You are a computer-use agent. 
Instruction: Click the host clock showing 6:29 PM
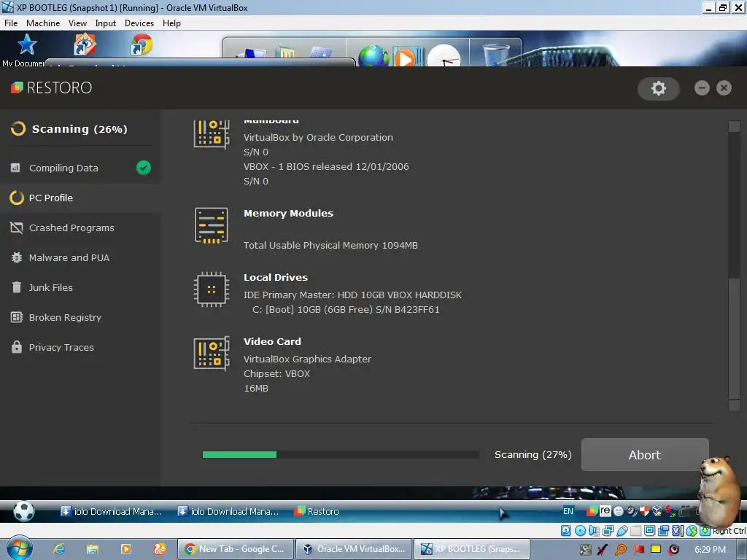pyautogui.click(x=710, y=549)
